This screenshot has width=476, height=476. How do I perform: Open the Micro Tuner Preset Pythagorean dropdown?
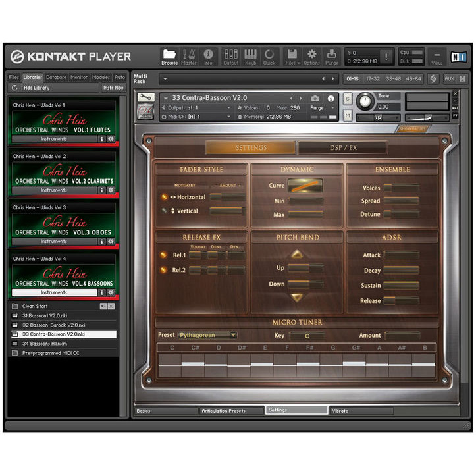[x=207, y=335]
